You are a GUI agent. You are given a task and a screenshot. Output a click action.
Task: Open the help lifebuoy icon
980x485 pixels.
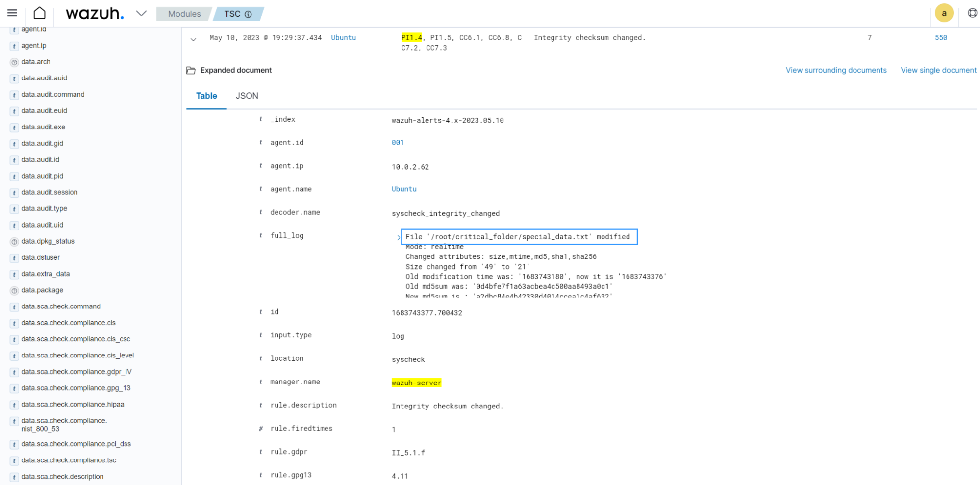click(x=972, y=13)
